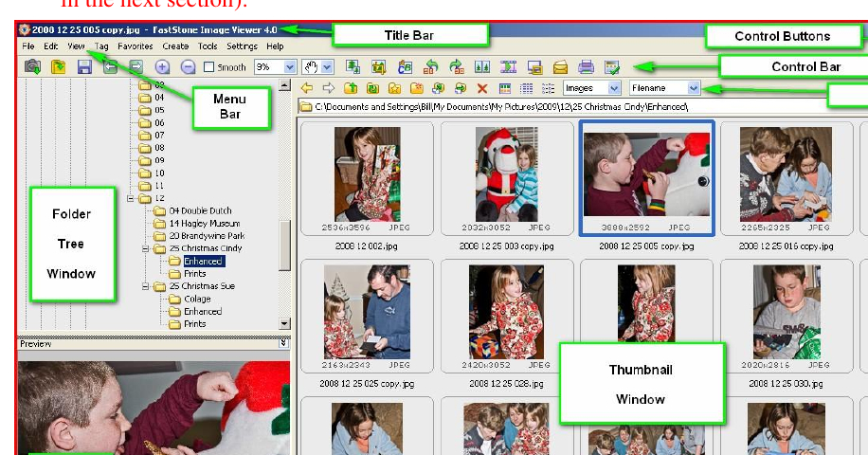The image size is (868, 455).
Task: Click the Rotate Right icon
Action: (457, 67)
